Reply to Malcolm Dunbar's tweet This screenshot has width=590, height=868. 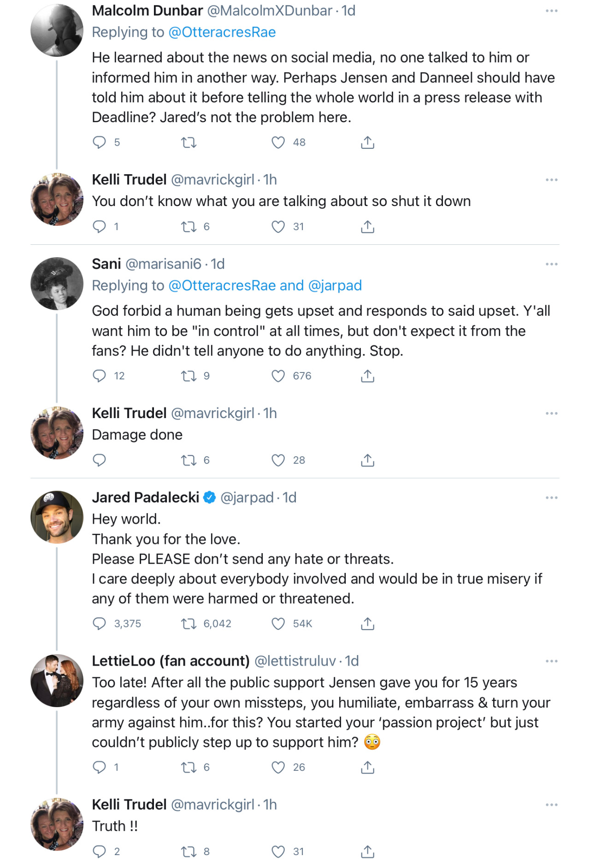click(99, 142)
